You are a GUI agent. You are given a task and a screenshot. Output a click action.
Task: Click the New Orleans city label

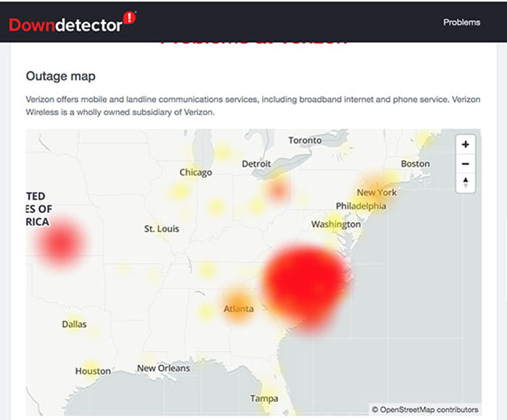164,368
